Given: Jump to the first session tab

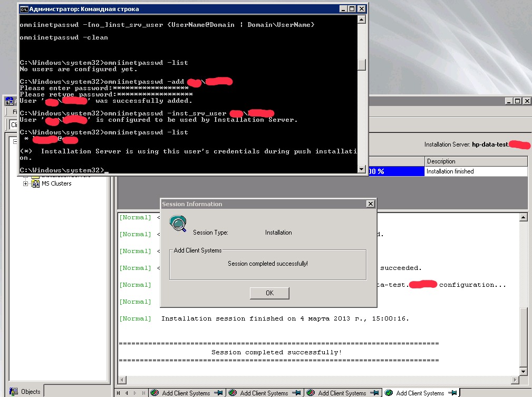Looking at the screenshot, I should (119, 393).
